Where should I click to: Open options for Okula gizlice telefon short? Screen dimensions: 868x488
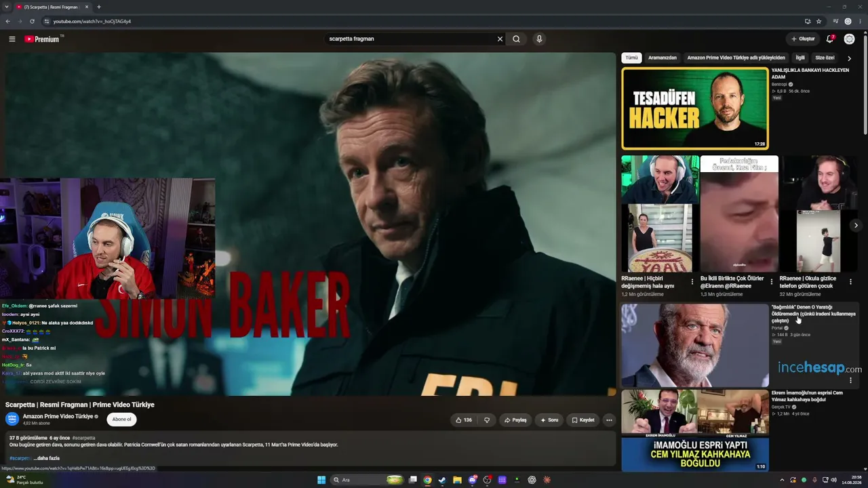[850, 281]
